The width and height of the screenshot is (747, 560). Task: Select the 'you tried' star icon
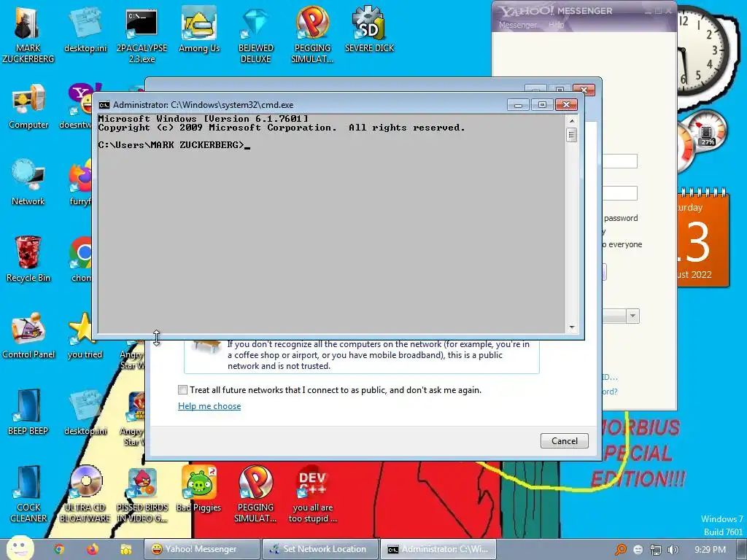coord(85,335)
